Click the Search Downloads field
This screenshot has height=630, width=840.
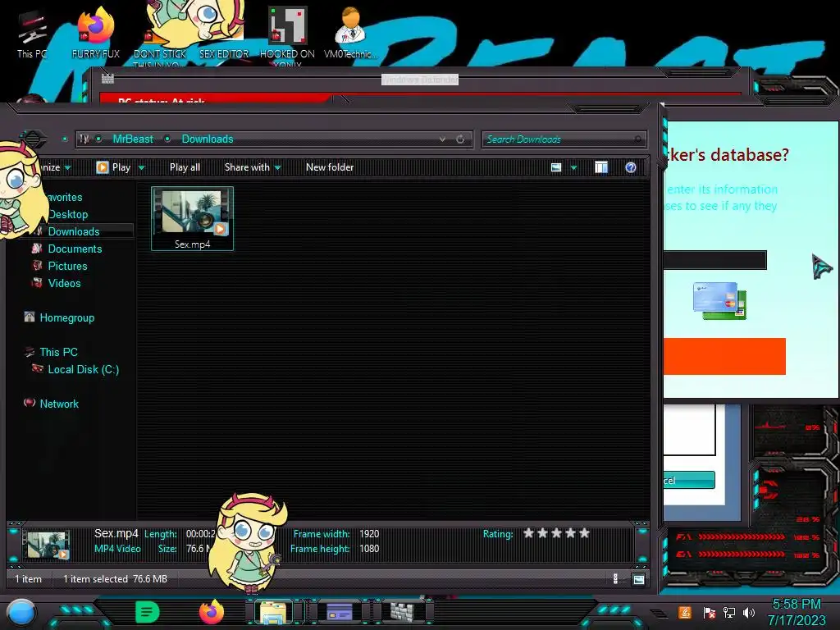(564, 139)
